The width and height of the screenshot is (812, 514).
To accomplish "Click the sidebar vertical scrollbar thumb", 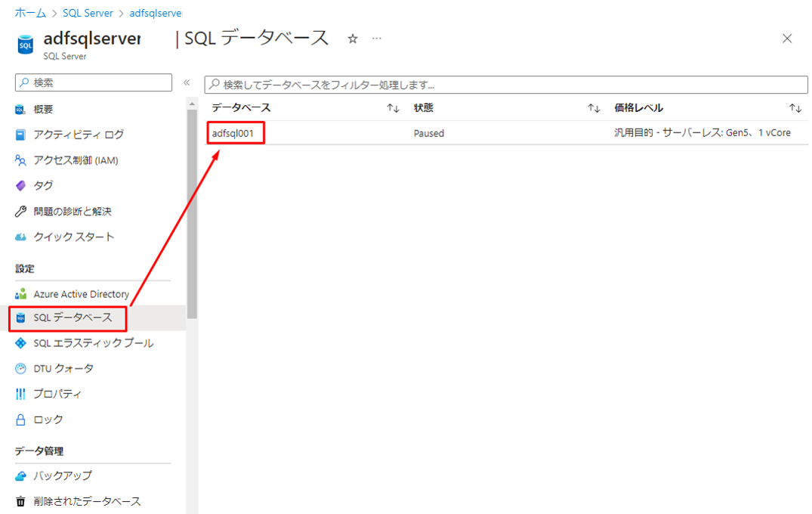I will [x=192, y=213].
